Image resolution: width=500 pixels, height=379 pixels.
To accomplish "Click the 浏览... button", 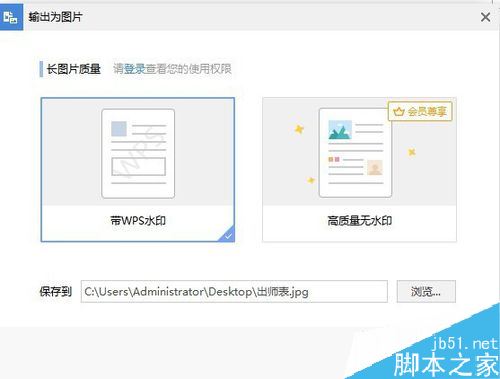I will (426, 292).
